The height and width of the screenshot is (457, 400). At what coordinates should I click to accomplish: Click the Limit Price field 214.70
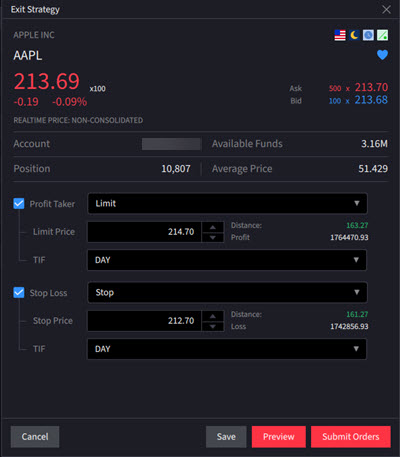tap(144, 232)
